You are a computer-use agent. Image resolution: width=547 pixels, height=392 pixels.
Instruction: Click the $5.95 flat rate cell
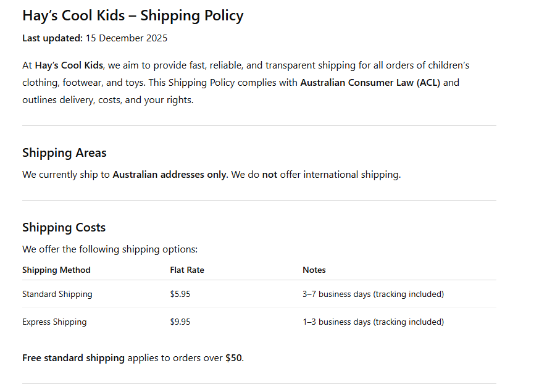tap(180, 294)
